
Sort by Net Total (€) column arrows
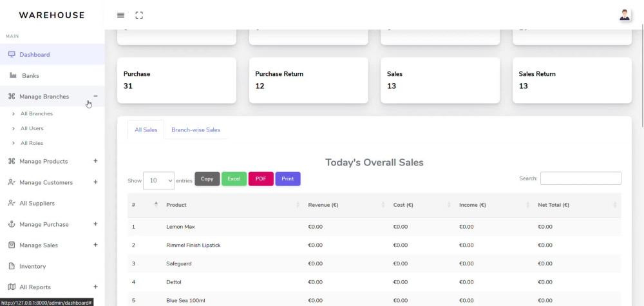pos(615,205)
